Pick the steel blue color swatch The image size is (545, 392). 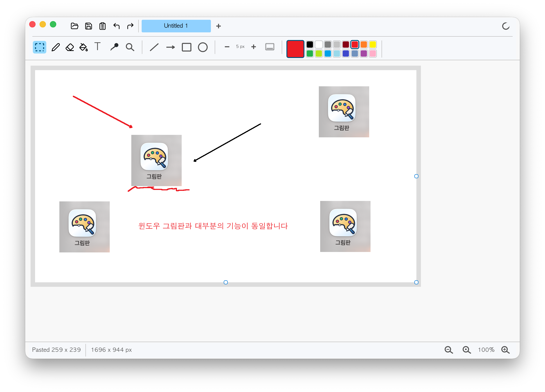pyautogui.click(x=355, y=53)
